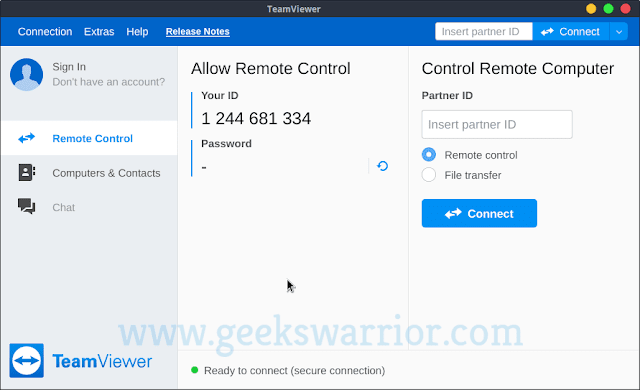Open the Computers & Contacts address book icon
The width and height of the screenshot is (640, 390).
tap(27, 173)
